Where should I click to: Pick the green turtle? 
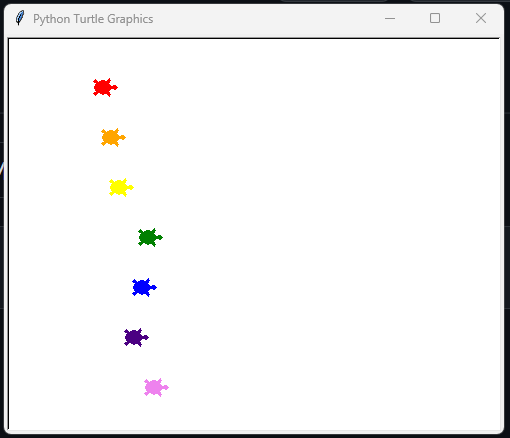(150, 237)
